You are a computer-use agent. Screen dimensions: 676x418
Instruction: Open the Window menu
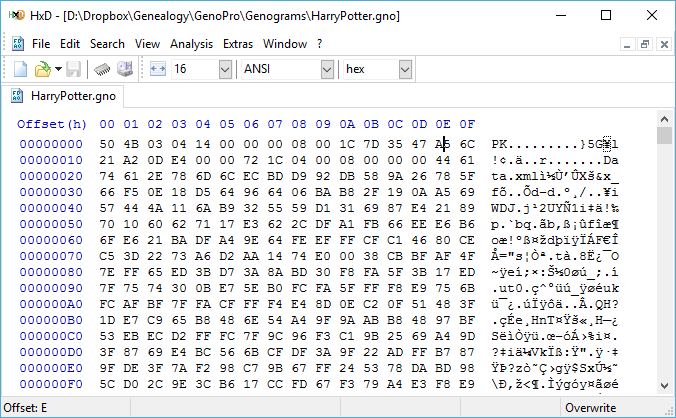tap(285, 44)
